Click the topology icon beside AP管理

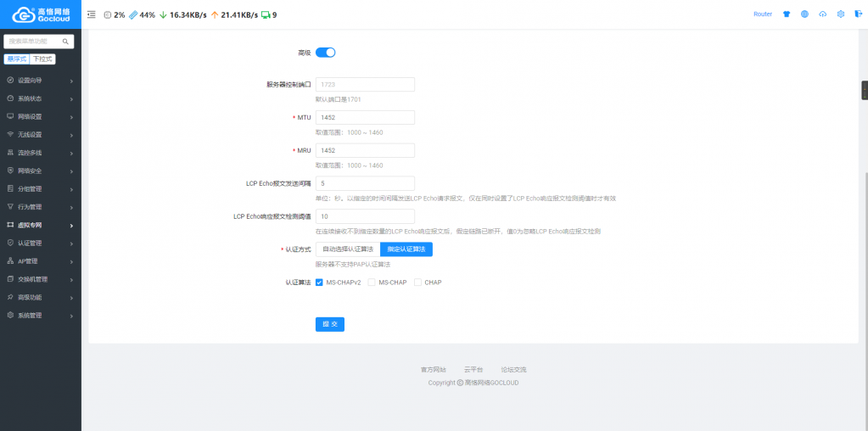(x=10, y=261)
